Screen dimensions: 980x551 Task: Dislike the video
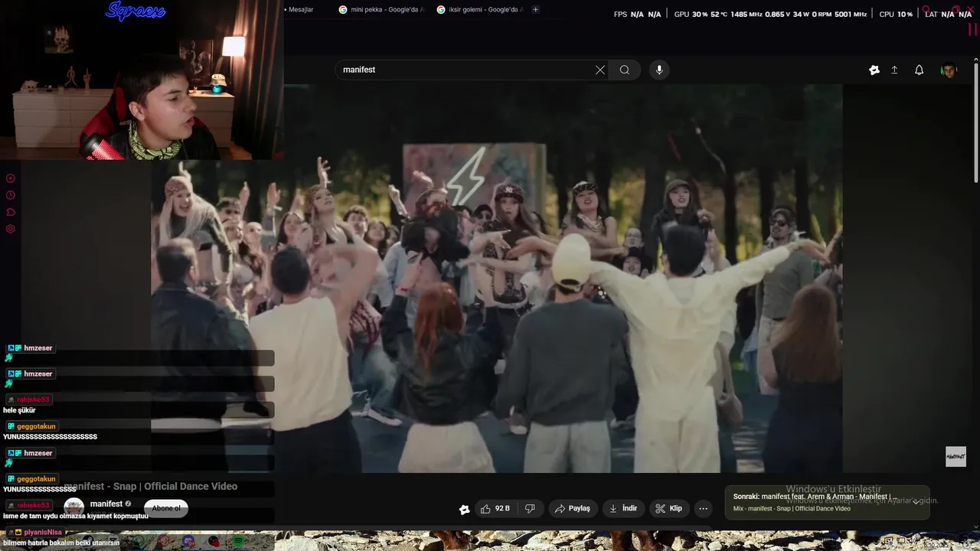530,508
